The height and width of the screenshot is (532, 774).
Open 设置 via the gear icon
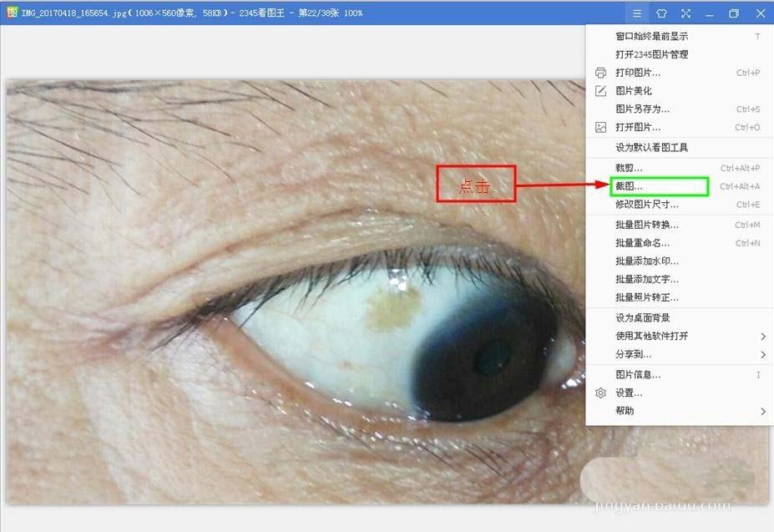coord(600,393)
